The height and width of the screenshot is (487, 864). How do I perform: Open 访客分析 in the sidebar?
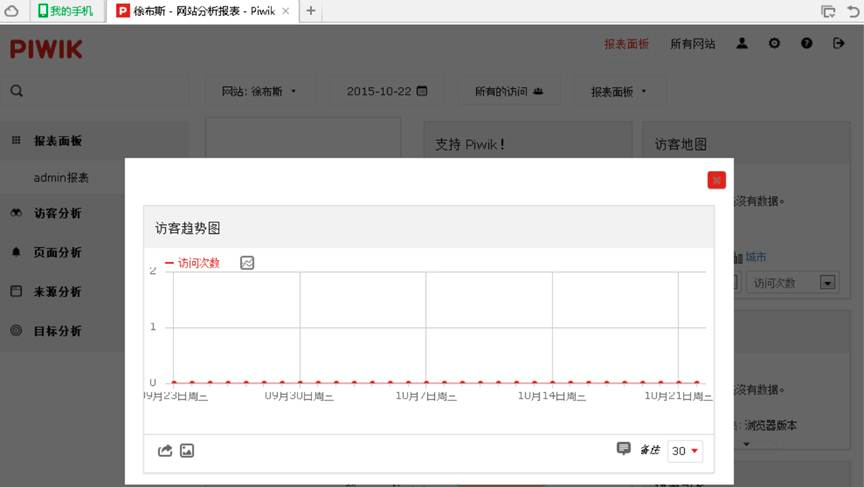[58, 213]
